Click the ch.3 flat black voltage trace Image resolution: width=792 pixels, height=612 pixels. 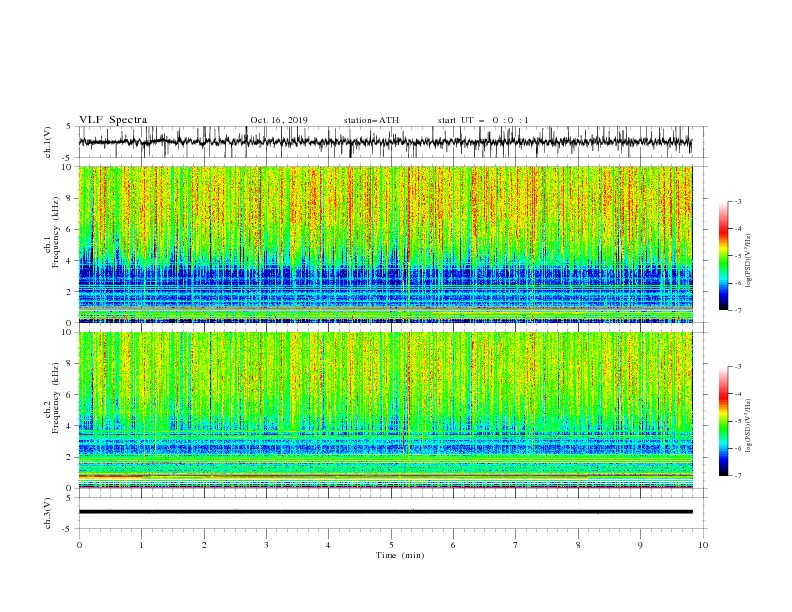tap(385, 512)
